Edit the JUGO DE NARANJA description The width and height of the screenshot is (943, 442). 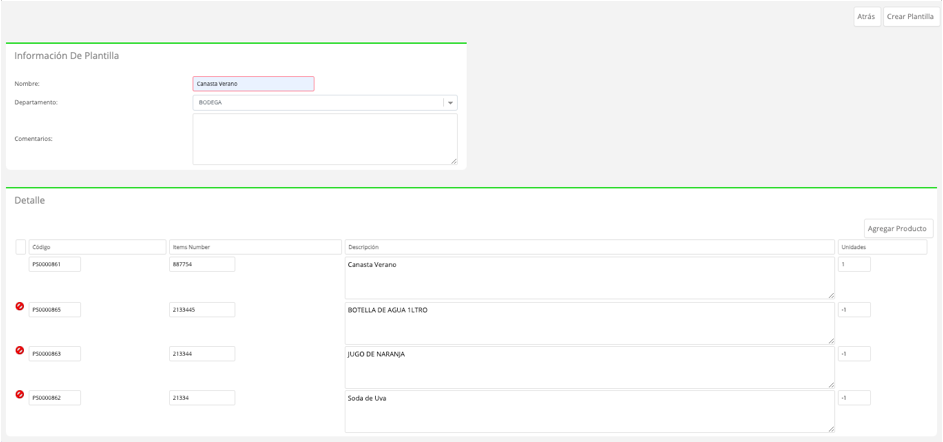[x=590, y=367]
